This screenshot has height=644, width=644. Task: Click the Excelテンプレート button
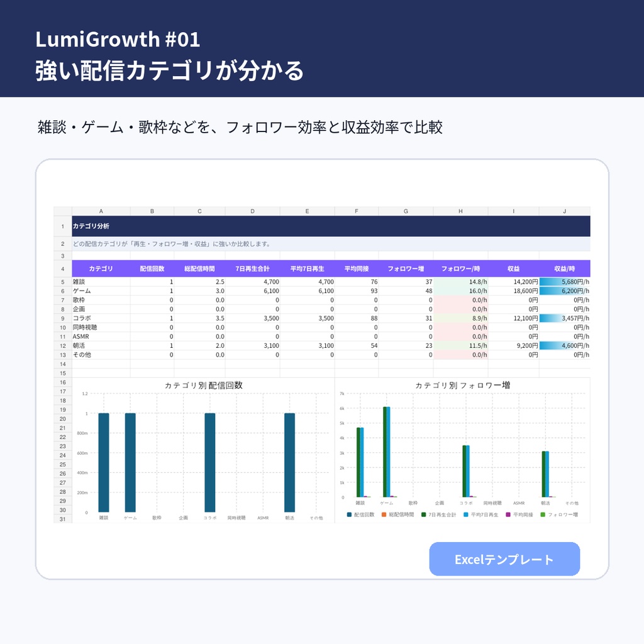click(x=504, y=559)
